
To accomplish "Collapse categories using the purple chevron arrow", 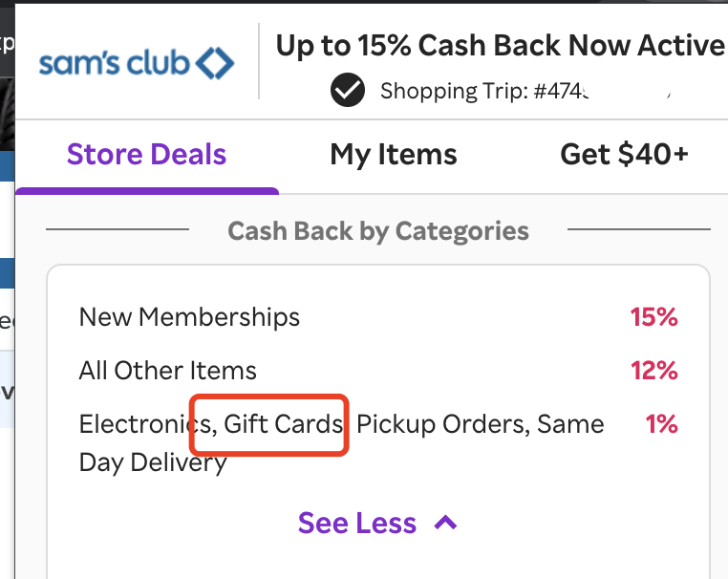I will point(445,523).
